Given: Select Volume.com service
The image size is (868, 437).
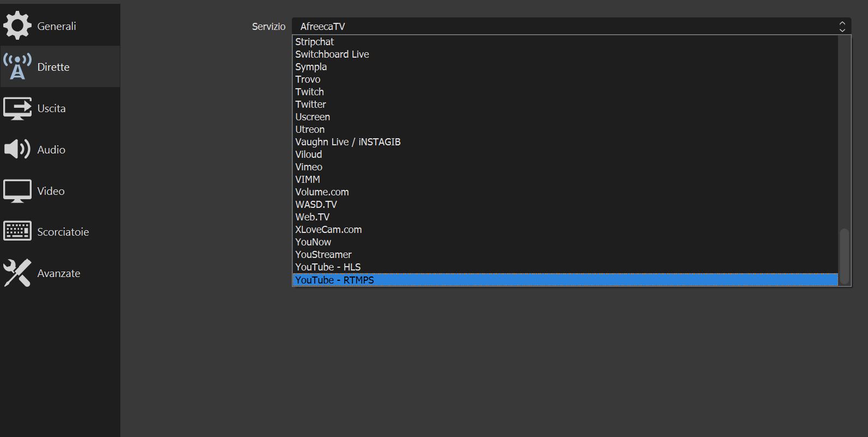Looking at the screenshot, I should (x=565, y=192).
